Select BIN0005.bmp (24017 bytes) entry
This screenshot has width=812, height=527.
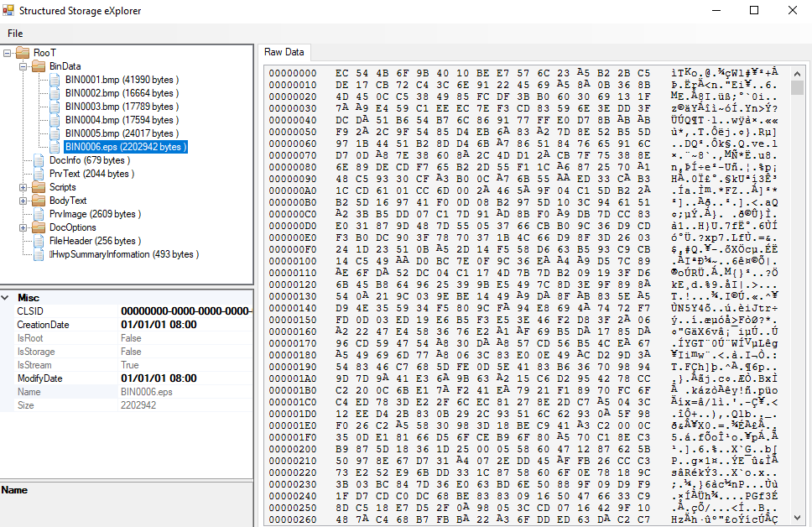(x=122, y=133)
